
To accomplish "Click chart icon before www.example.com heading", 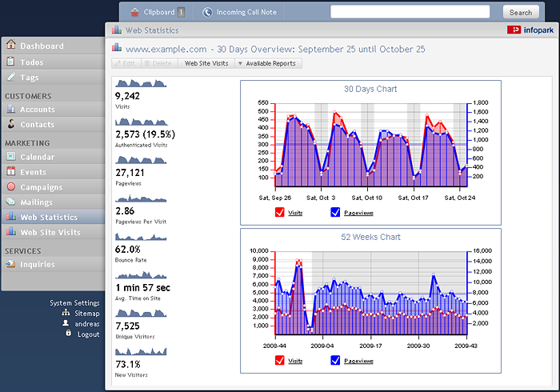I will click(x=117, y=47).
